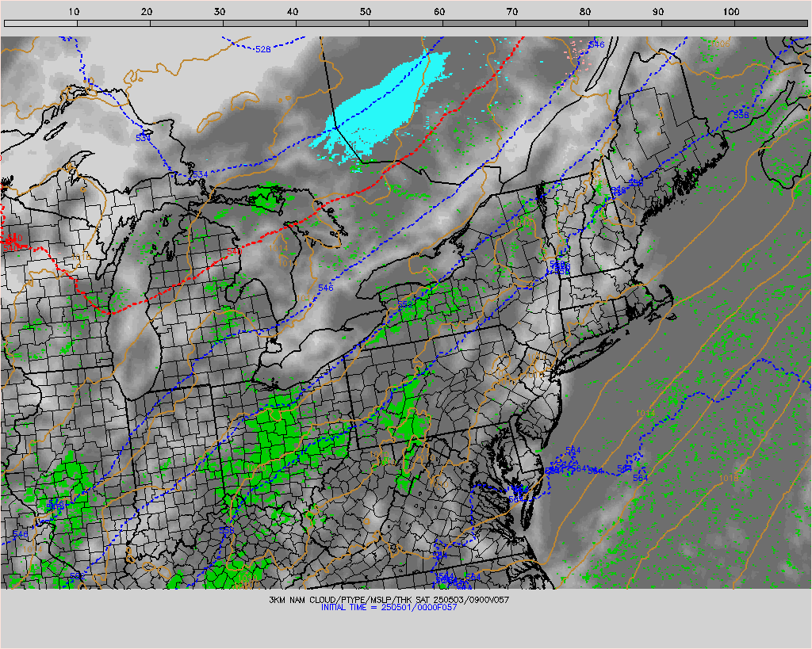Click the legend scale label 20
This screenshot has width=812, height=649.
click(147, 11)
